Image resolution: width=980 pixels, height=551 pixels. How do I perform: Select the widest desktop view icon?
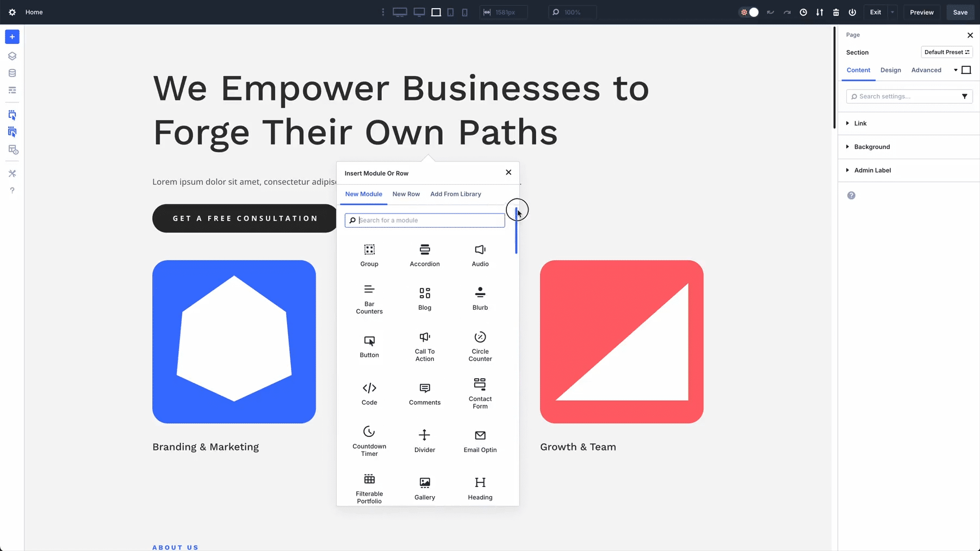(x=400, y=12)
